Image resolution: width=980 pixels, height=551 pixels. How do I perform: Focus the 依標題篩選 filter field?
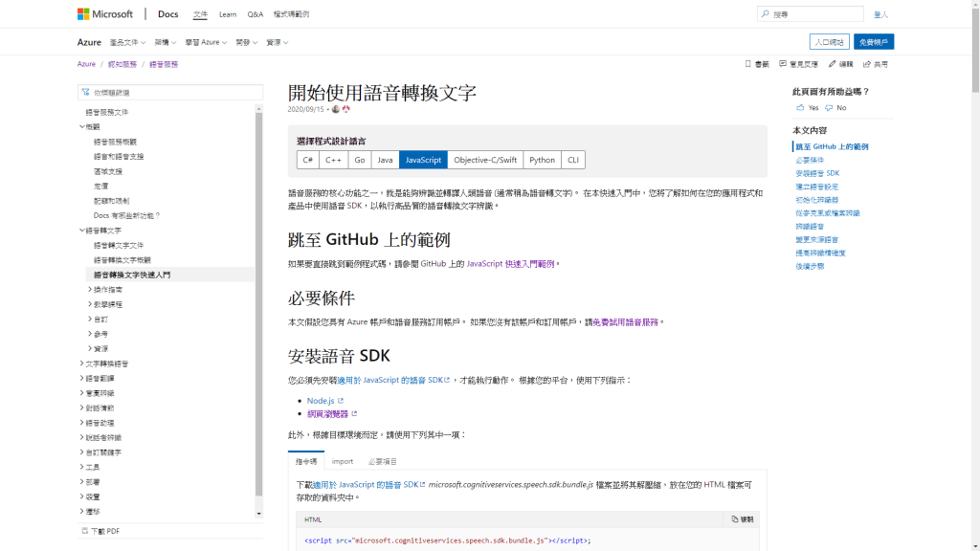[x=170, y=93]
